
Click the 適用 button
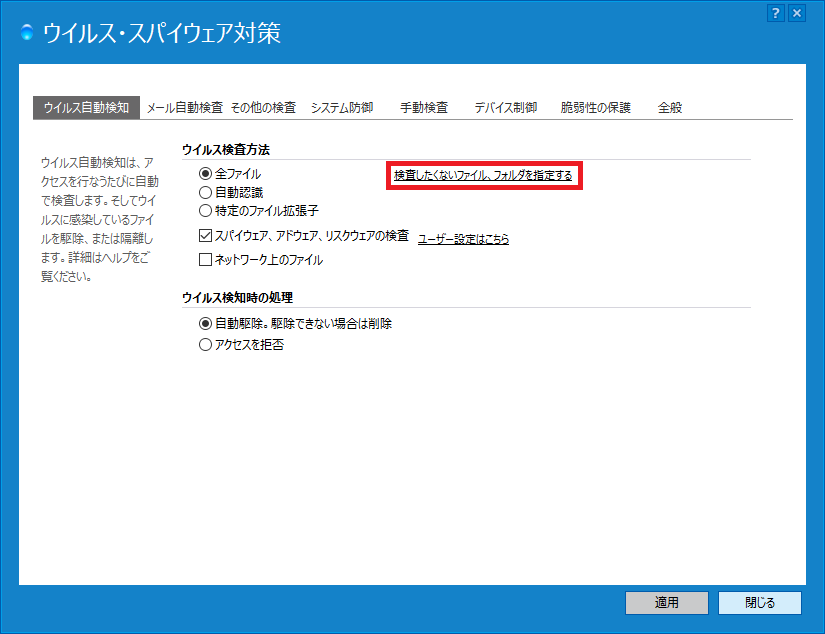(667, 603)
